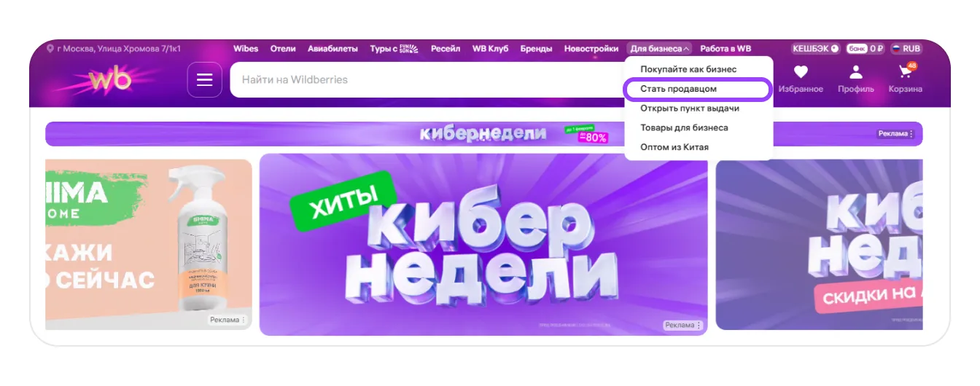Open Реклама options on center banner
Viewport: 980px width, 386px height.
682,325
